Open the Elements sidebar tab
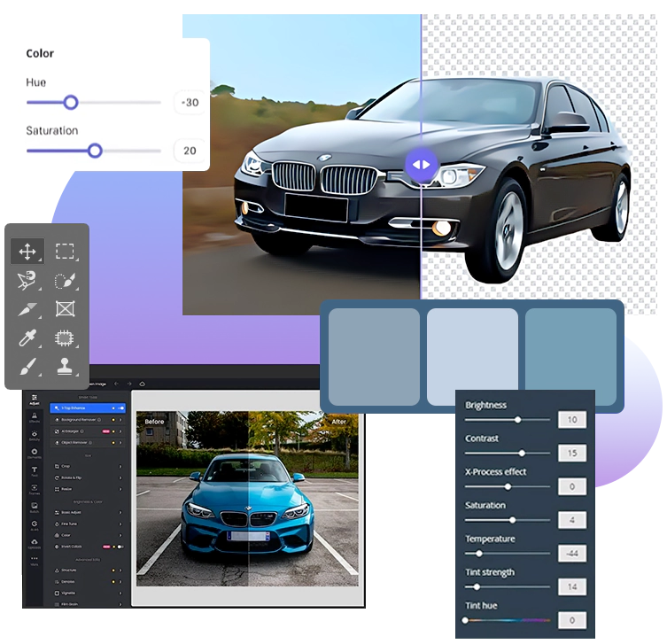This screenshot has width=667, height=644. pos(35,454)
